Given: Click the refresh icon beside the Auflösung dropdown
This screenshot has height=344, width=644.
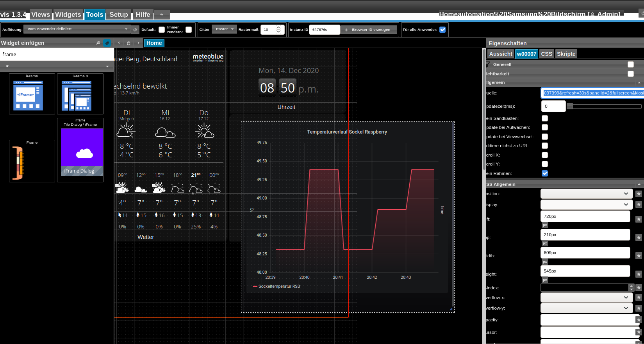Looking at the screenshot, I should 135,30.
